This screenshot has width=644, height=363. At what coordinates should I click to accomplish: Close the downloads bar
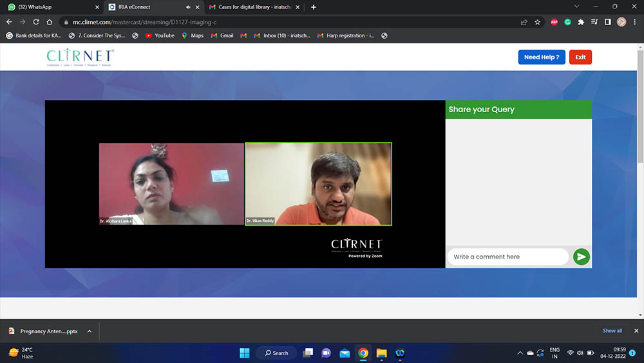636,331
